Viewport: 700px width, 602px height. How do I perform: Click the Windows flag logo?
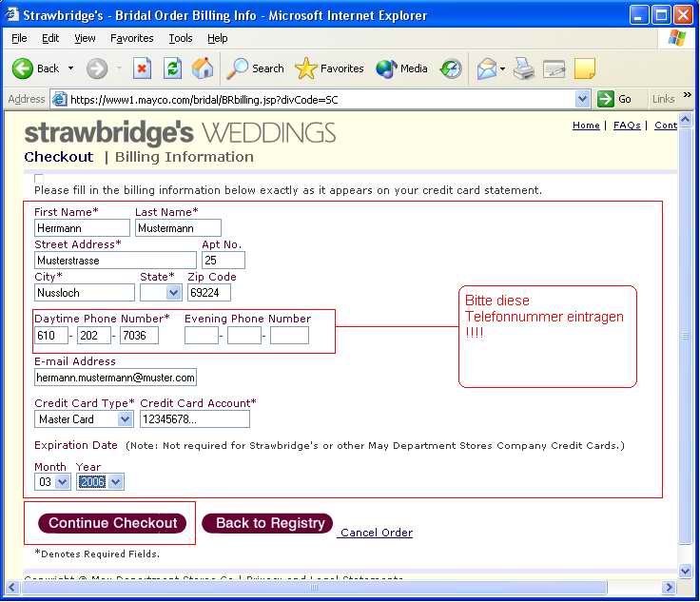tap(677, 38)
